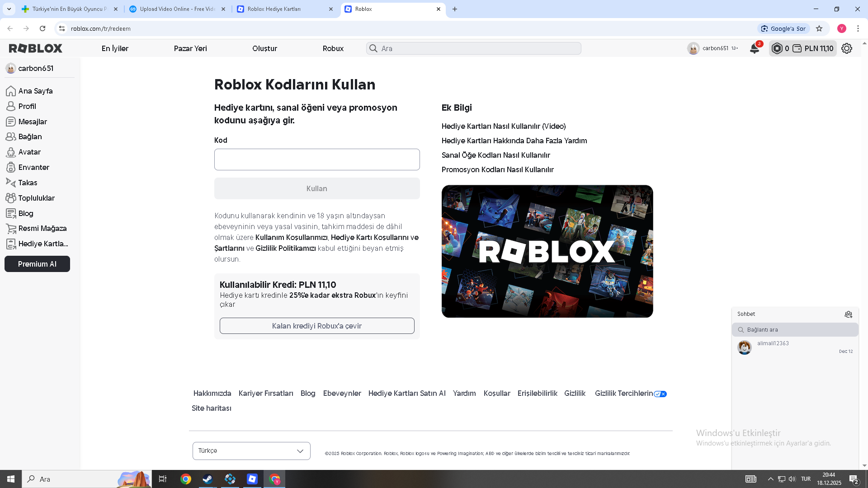Viewport: 868px width, 488px height.
Task: Open Hakkımızda footer link
Action: [x=212, y=394]
